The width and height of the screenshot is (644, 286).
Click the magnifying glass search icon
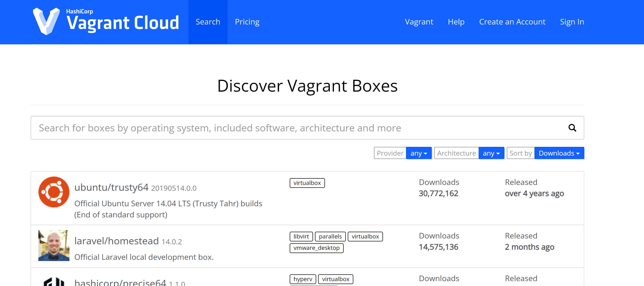pyautogui.click(x=572, y=128)
